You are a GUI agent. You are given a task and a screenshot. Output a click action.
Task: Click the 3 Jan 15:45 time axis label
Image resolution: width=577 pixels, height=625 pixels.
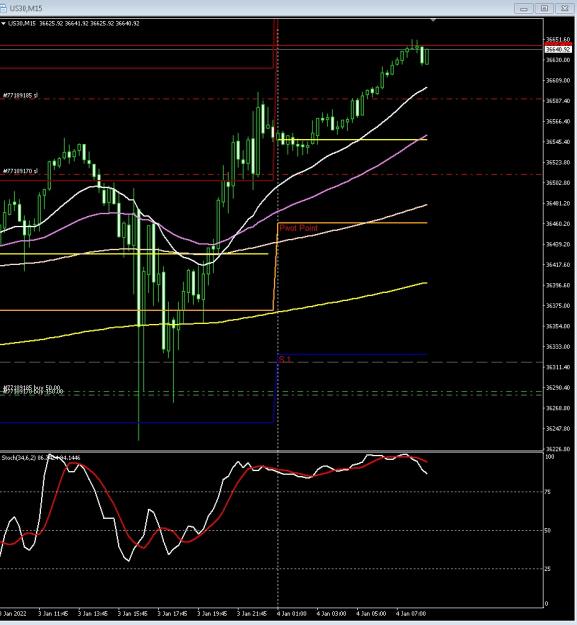(133, 614)
